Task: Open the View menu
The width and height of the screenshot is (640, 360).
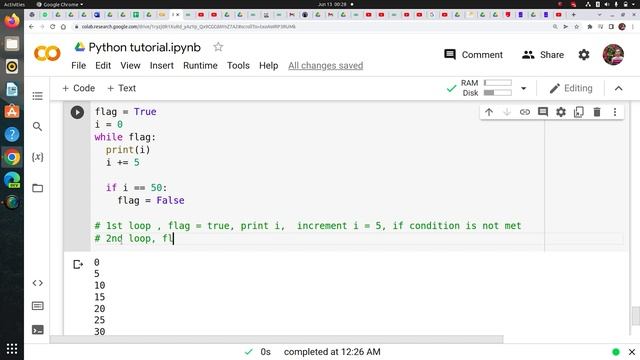Action: pyautogui.click(x=130, y=66)
